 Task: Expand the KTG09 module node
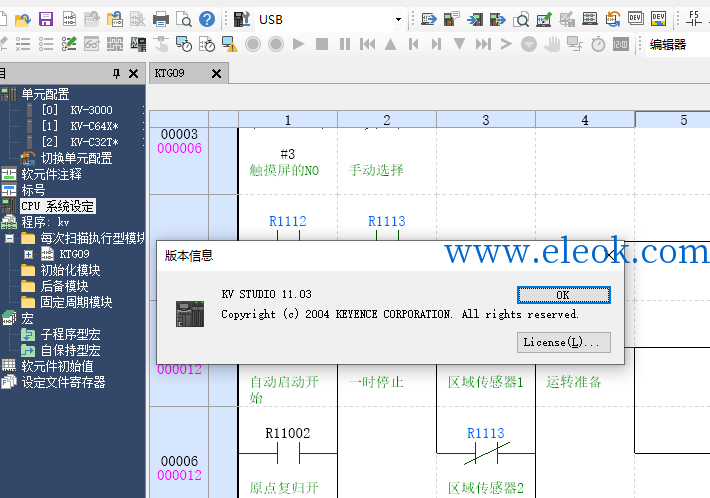click(28, 254)
